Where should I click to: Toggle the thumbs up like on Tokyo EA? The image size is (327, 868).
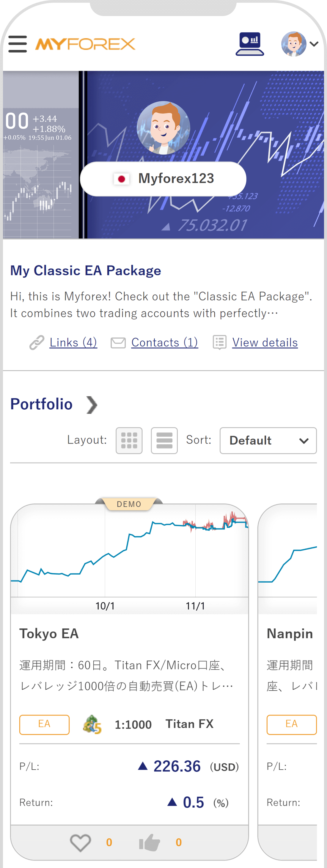[x=149, y=842]
